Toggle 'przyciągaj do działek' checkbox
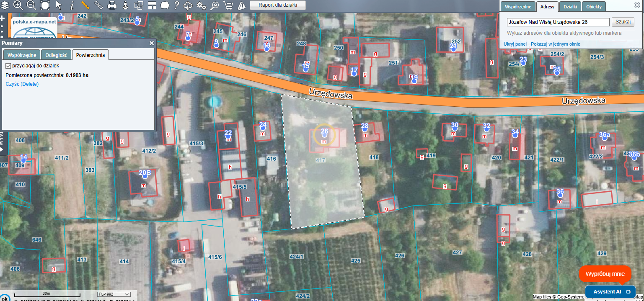Image resolution: width=644 pixels, height=301 pixels. pos(8,66)
